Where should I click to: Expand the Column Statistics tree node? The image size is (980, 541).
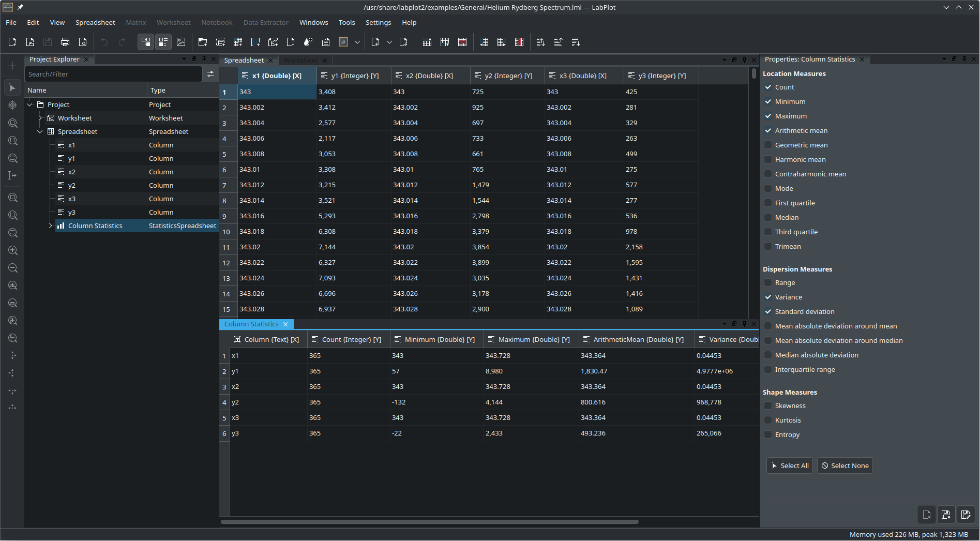tap(50, 226)
